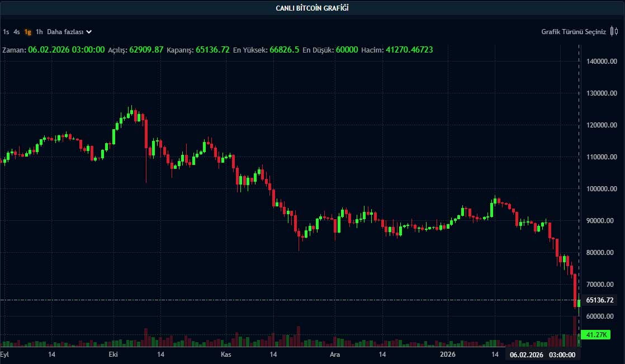Select the filled candlestick chart type icon
Screen dimensions: 625x364
(x=612, y=31)
